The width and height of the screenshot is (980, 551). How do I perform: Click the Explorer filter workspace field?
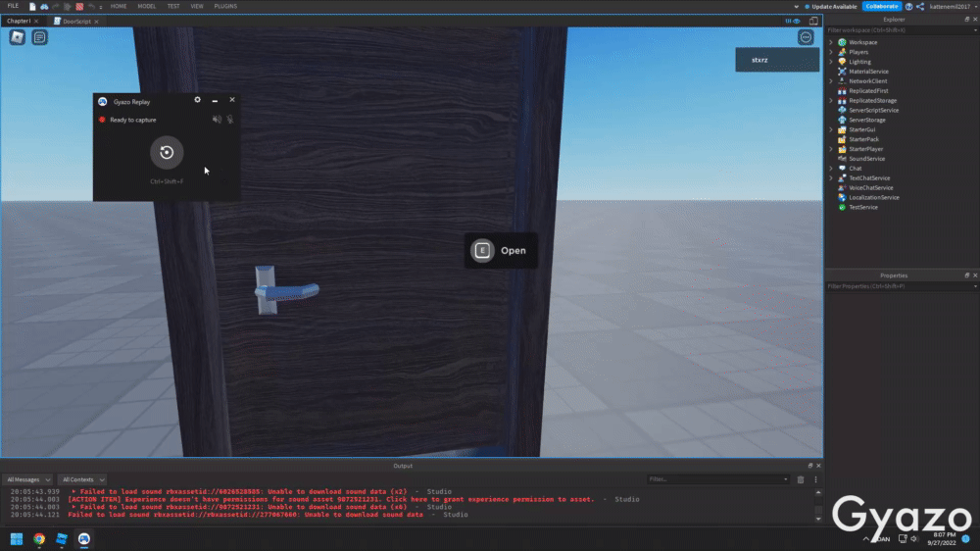[902, 30]
